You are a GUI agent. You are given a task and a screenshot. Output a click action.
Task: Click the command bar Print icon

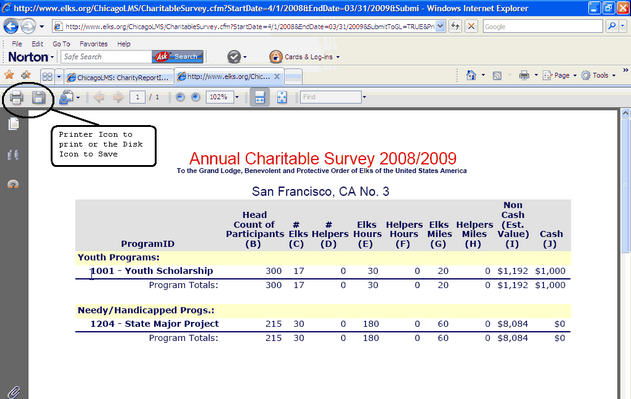(x=524, y=75)
